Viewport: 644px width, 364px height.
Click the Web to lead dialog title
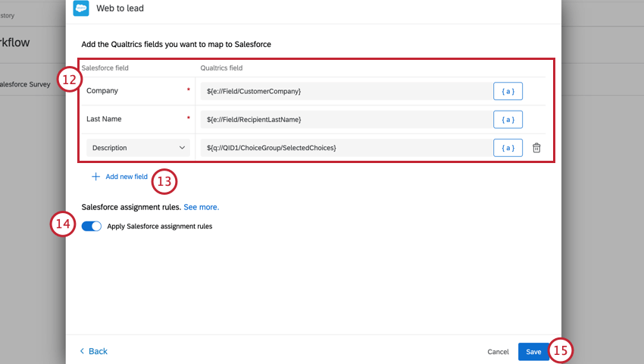[x=120, y=8]
